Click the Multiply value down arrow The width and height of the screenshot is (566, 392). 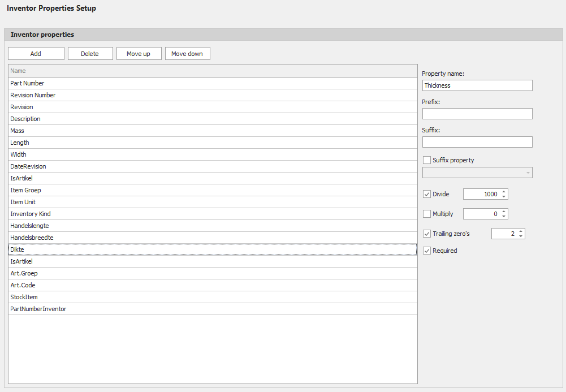coord(503,216)
